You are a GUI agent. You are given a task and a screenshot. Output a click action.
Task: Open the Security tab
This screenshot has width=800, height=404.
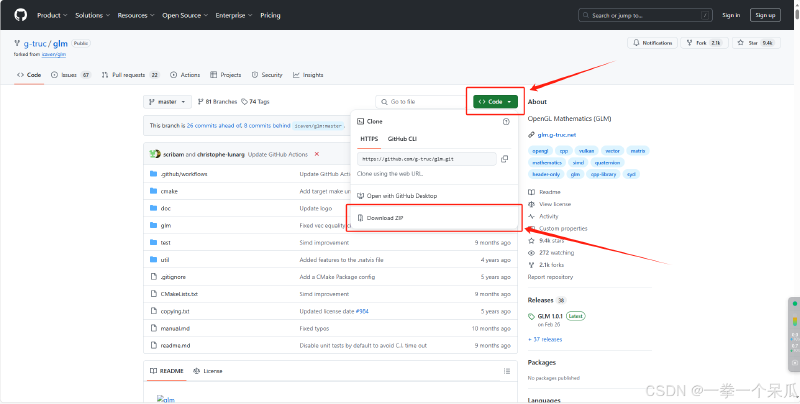pyautogui.click(x=267, y=75)
